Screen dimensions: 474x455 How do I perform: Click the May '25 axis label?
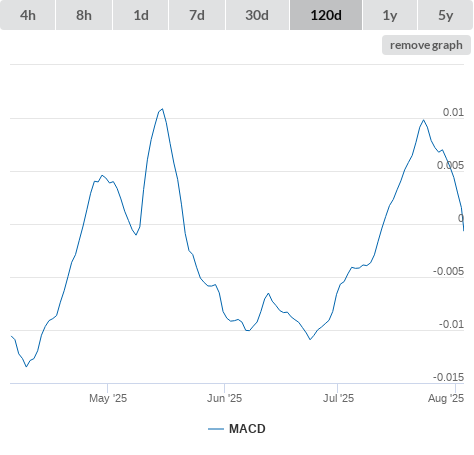[x=108, y=398]
